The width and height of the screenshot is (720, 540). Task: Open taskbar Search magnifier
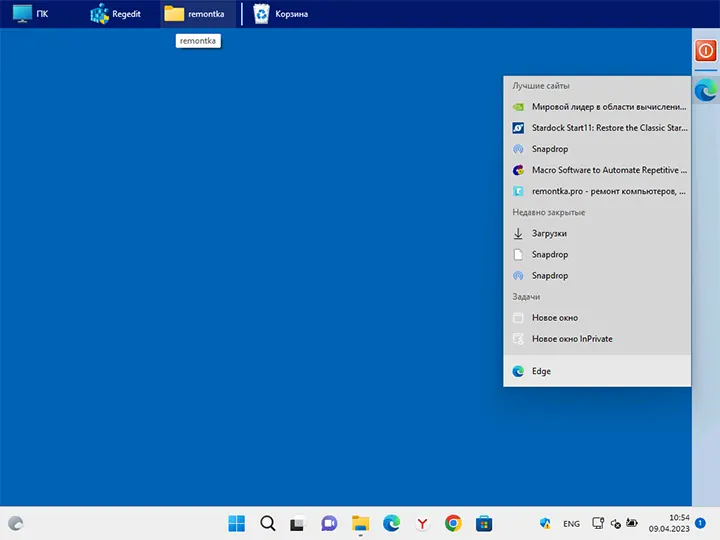[x=268, y=523]
